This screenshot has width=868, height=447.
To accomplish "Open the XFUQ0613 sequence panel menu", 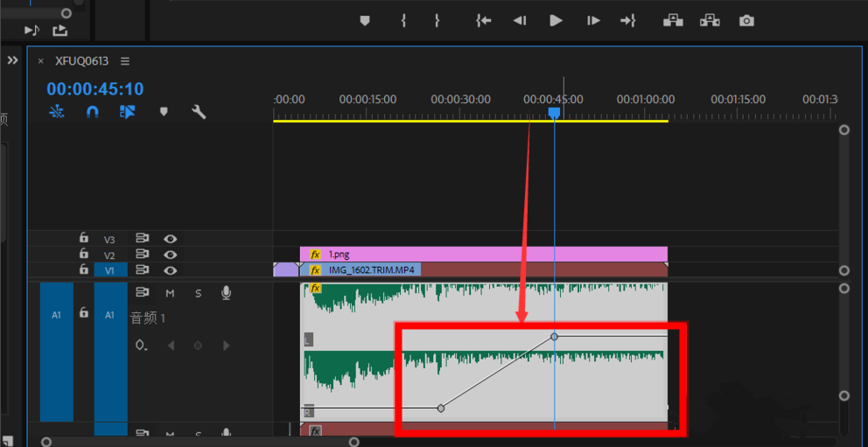I will point(125,61).
